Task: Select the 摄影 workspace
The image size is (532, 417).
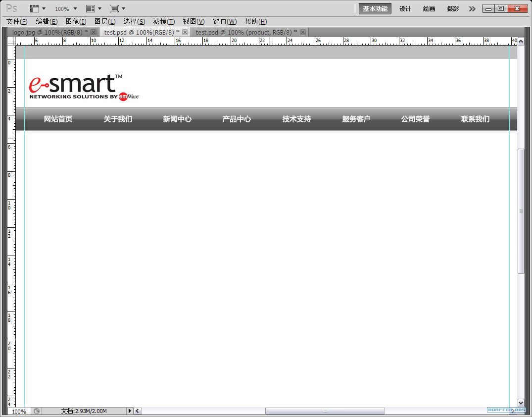Action: [453, 9]
